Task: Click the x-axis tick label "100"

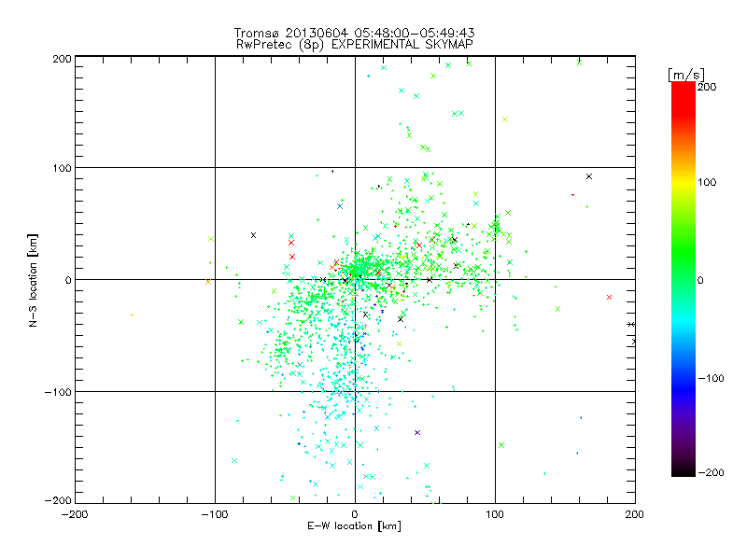Action: point(495,514)
